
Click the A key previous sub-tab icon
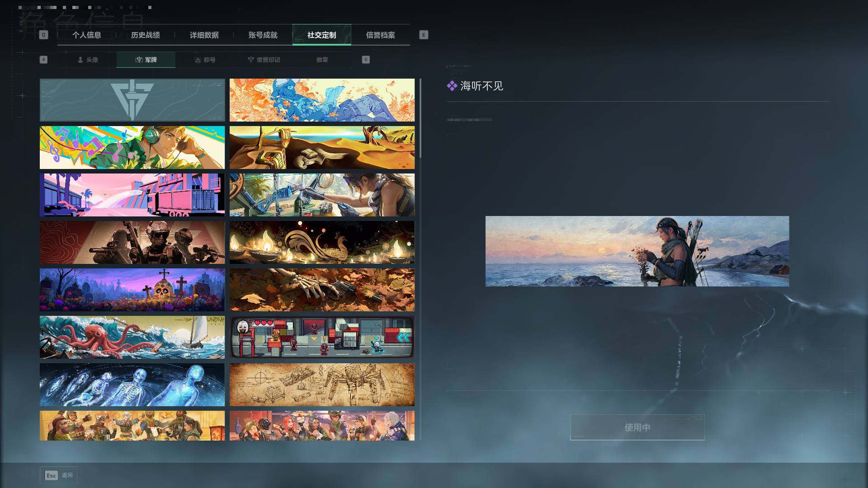coord(43,60)
